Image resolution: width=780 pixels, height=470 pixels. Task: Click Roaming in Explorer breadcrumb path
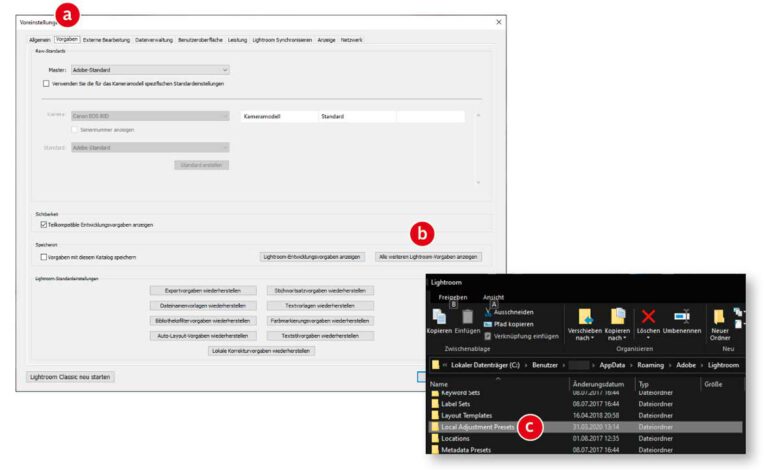pos(650,365)
